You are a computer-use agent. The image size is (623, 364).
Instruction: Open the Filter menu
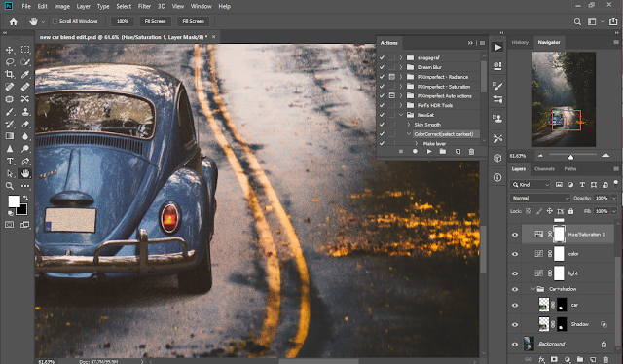point(144,7)
